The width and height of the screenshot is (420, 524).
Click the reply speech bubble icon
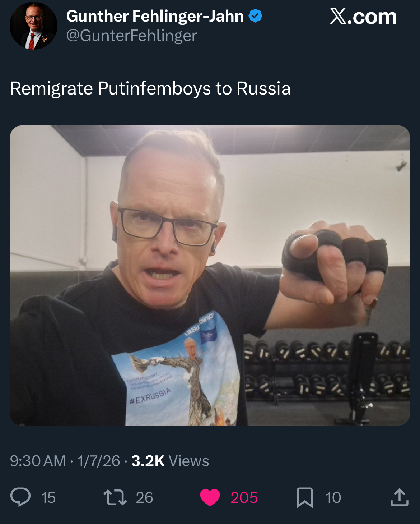20,497
